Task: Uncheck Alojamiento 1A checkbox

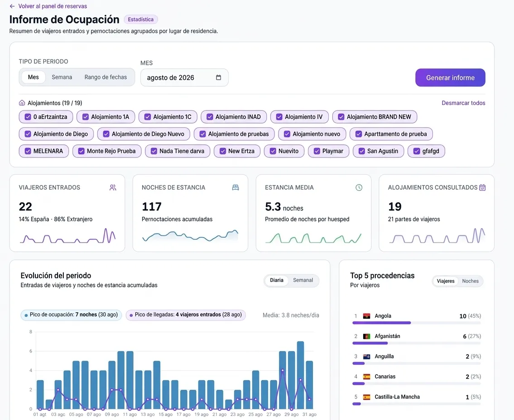Action: pyautogui.click(x=86, y=117)
